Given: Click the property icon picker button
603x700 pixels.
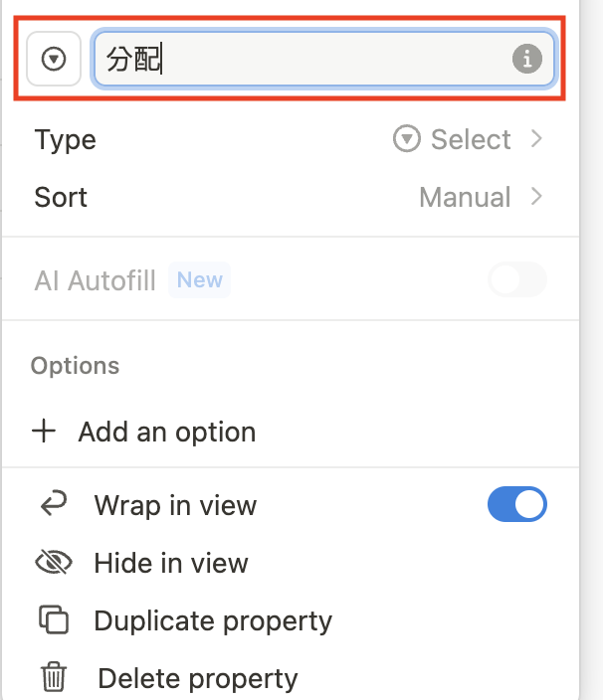Looking at the screenshot, I should (x=54, y=60).
